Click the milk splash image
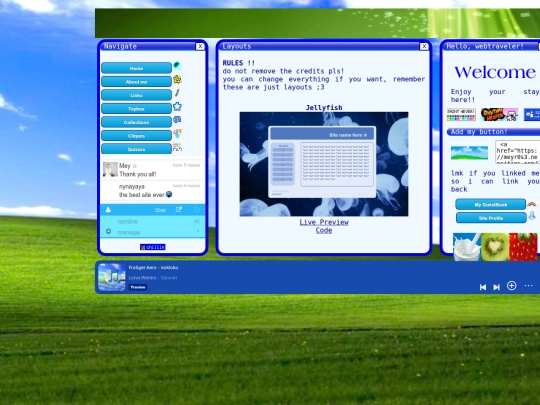This screenshot has width=540, height=405. (x=467, y=247)
